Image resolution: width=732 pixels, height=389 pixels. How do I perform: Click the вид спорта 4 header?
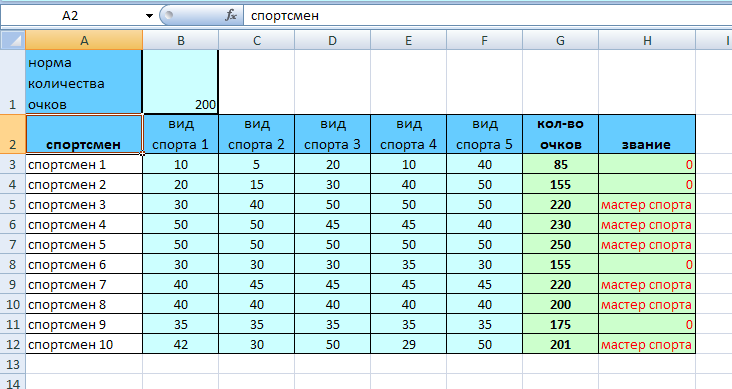(x=408, y=134)
